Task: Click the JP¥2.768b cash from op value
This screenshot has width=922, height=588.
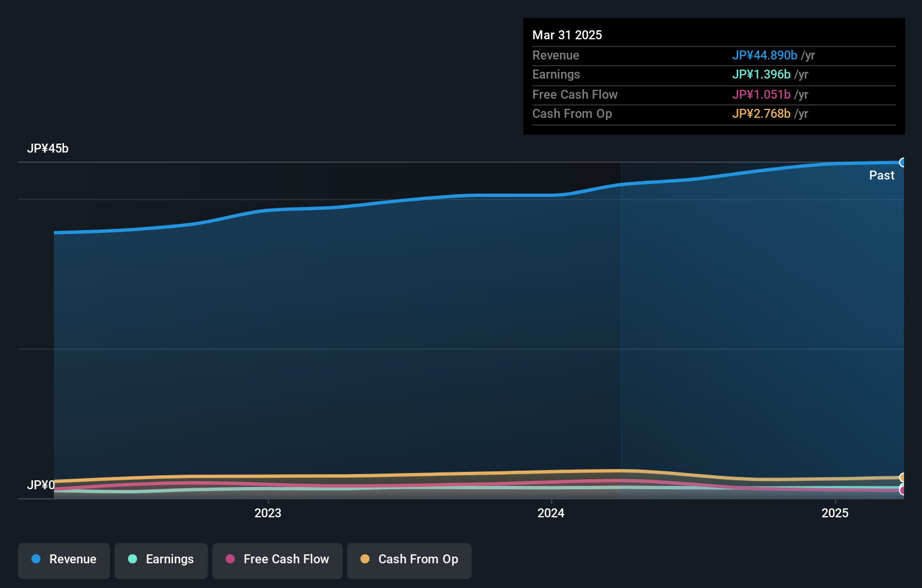Action: [x=761, y=113]
